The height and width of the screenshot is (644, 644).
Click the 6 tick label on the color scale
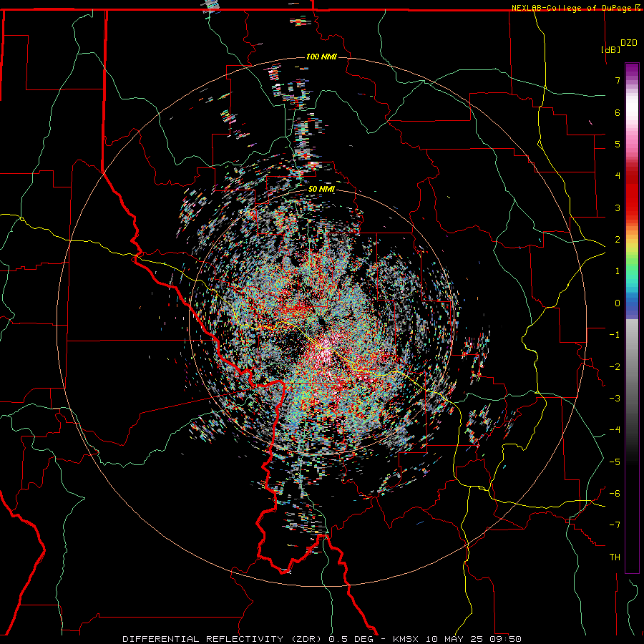point(618,112)
